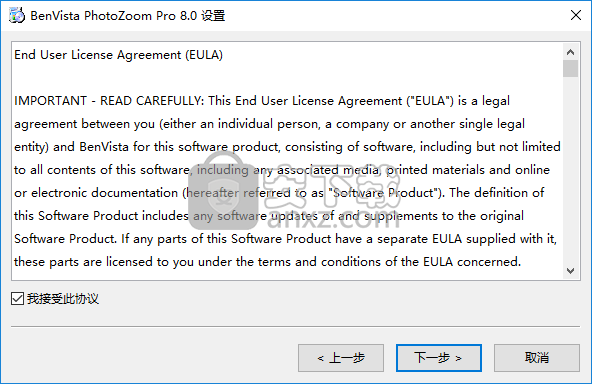This screenshot has width=592, height=384.
Task: Click the scrollbar down arrow
Action: [x=570, y=271]
